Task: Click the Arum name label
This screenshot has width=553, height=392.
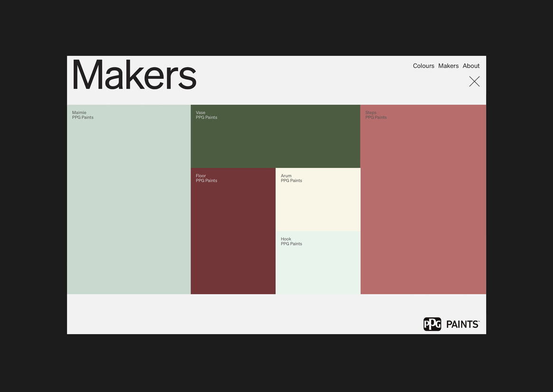Action: pyautogui.click(x=286, y=176)
